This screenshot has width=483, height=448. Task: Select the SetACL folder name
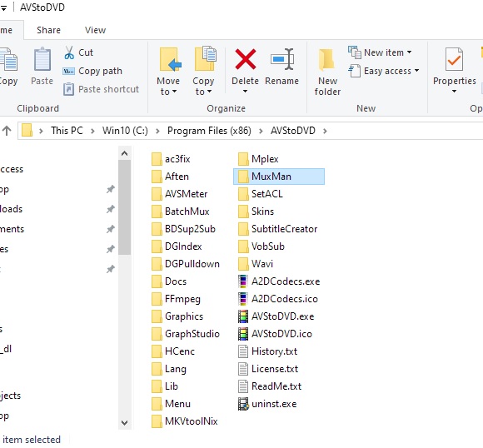tap(267, 194)
